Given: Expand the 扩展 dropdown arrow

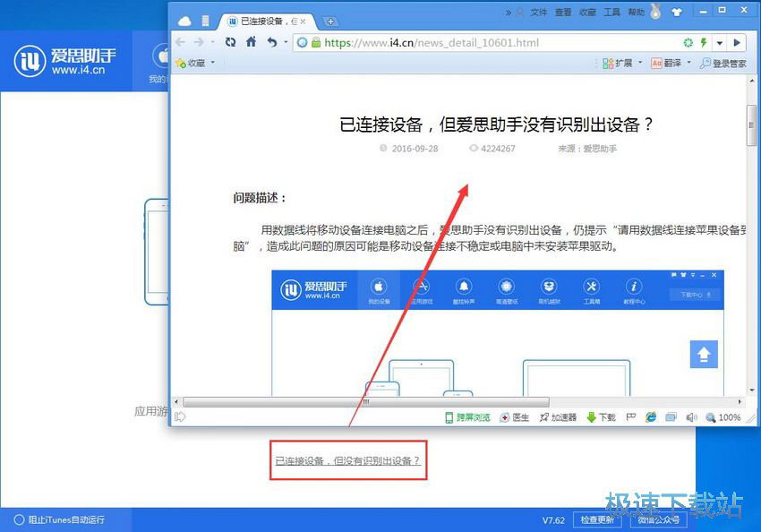Looking at the screenshot, I should (x=639, y=63).
